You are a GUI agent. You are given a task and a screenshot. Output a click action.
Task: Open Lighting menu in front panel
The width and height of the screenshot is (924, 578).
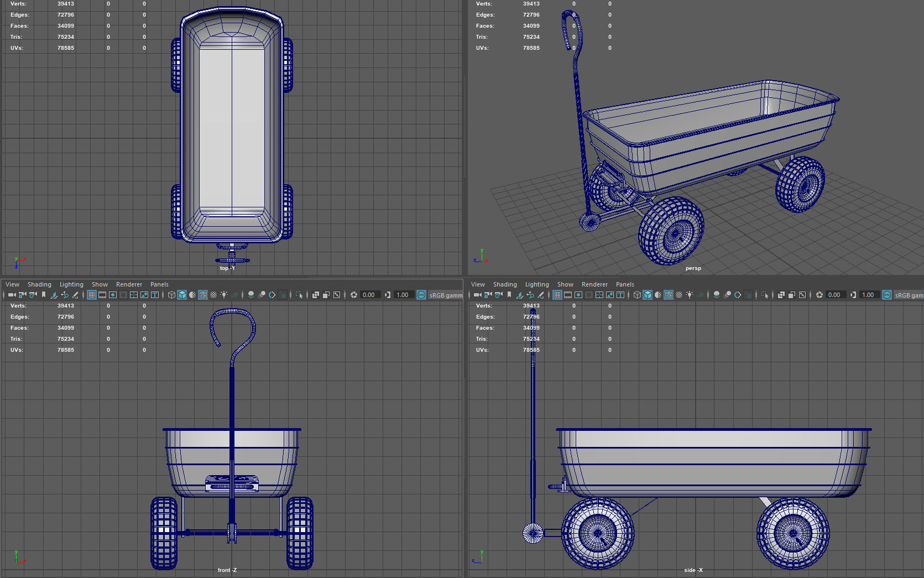click(x=71, y=284)
